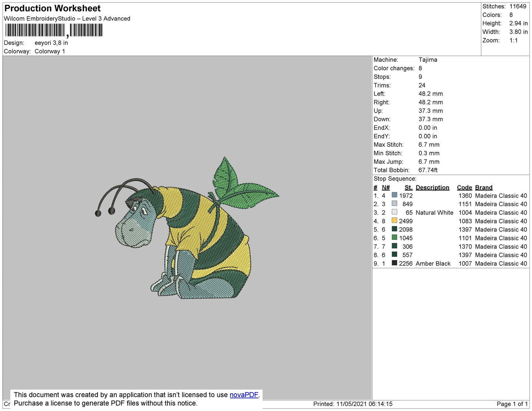Select the Down value '37.3 mm'
This screenshot has width=532, height=411.
(x=431, y=119)
